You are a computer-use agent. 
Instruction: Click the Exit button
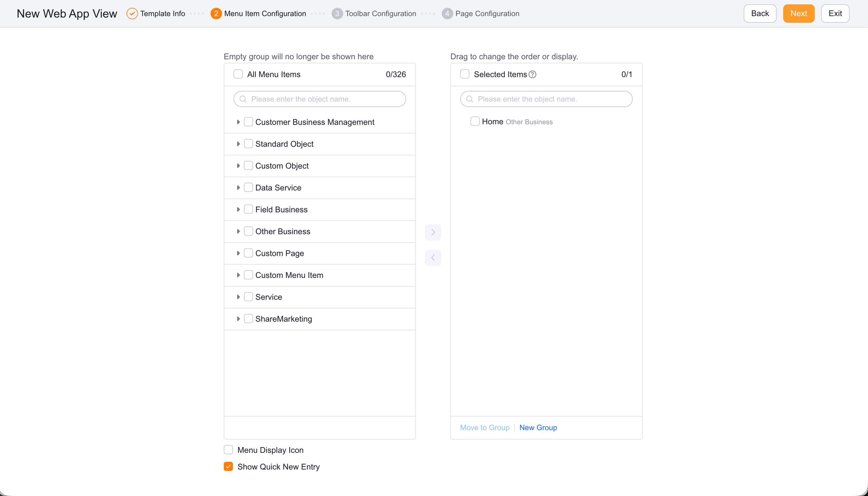(835, 14)
